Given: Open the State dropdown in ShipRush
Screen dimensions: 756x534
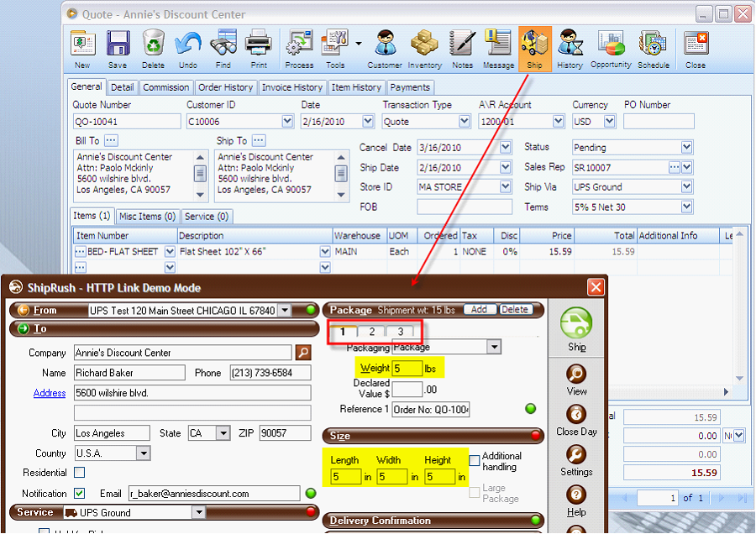Looking at the screenshot, I should (223, 433).
